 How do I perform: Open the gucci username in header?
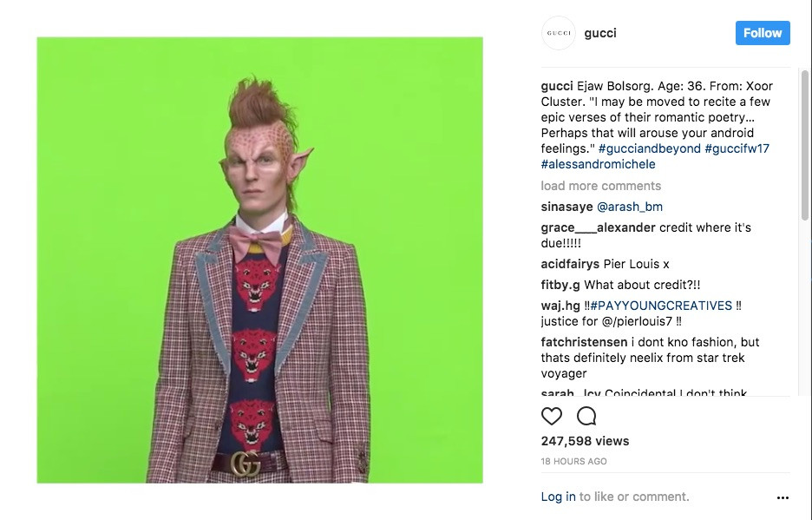click(600, 33)
